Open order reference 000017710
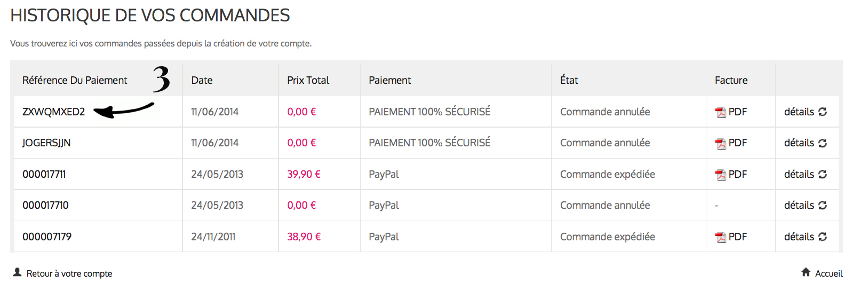 45,205
